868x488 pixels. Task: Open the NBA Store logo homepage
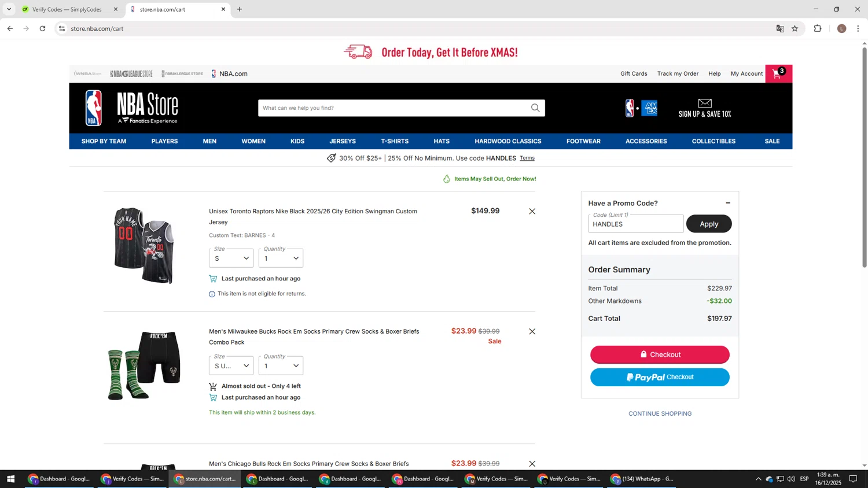click(132, 108)
